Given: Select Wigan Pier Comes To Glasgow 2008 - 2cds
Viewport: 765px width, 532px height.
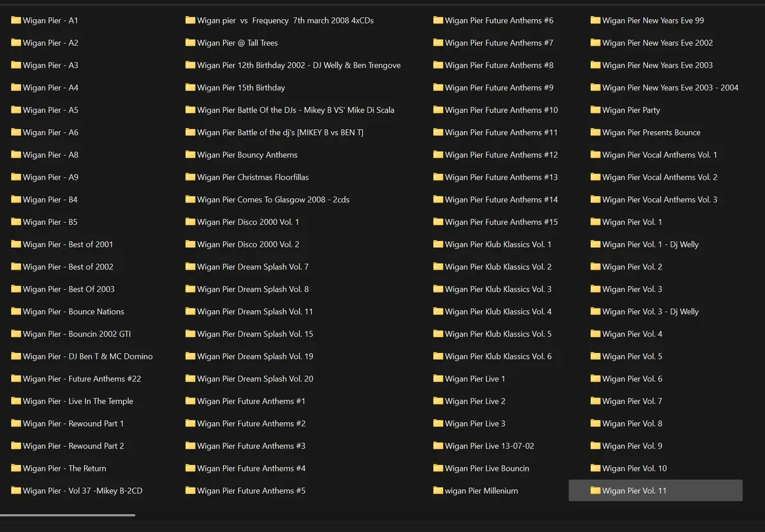Looking at the screenshot, I should click(x=273, y=199).
